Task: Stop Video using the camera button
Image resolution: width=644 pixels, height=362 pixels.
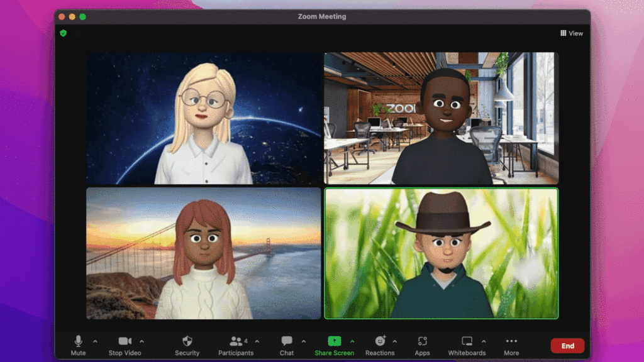Action: click(125, 341)
